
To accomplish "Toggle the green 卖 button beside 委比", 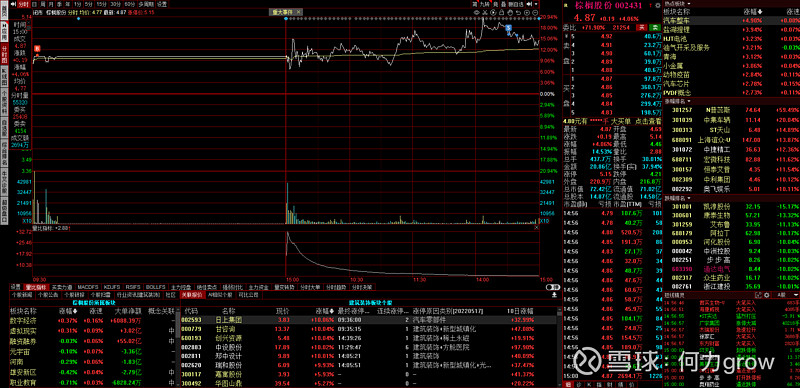I will (655, 28).
